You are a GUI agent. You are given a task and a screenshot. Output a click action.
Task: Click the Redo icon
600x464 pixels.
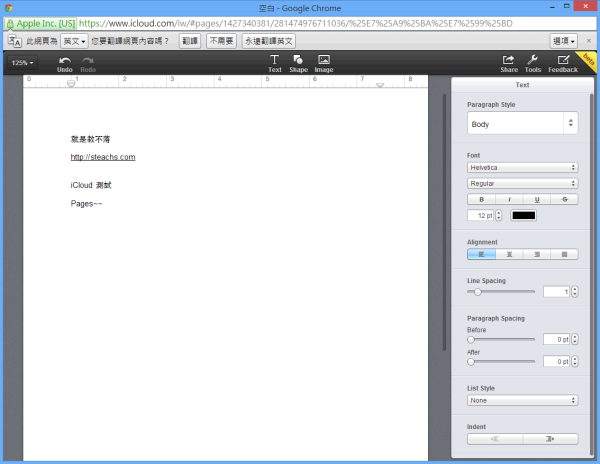tap(88, 64)
